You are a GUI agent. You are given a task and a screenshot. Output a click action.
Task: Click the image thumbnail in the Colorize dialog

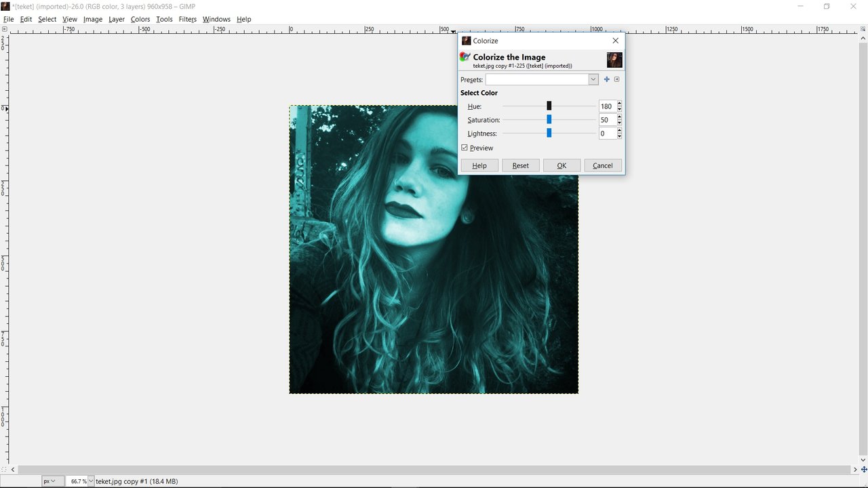pos(614,60)
